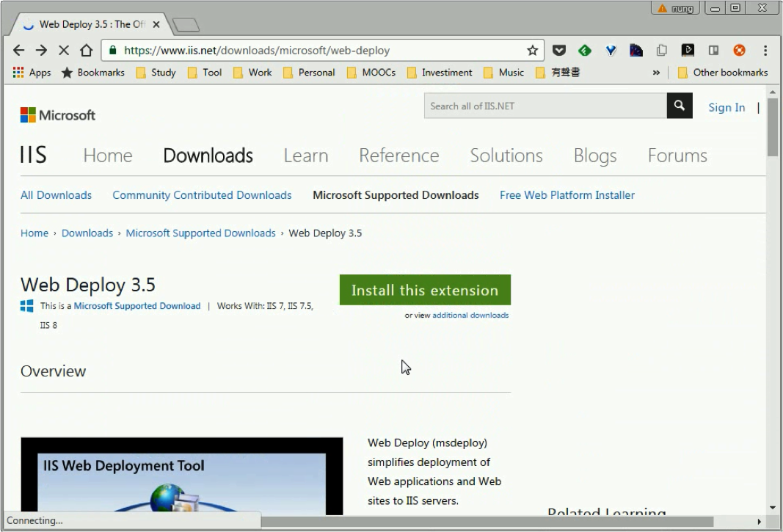Show hidden bookmarks with the chevron
This screenshot has width=783, height=532.
point(656,73)
